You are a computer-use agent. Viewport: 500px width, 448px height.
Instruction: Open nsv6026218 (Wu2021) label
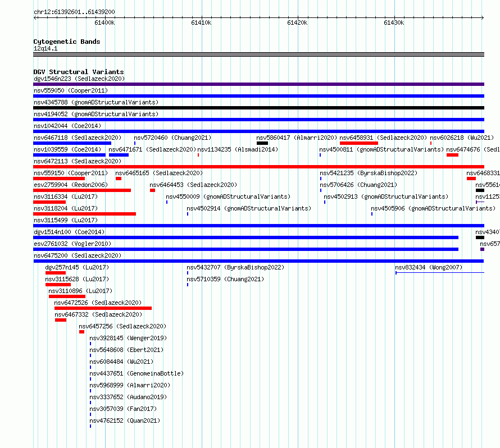pyautogui.click(x=462, y=138)
